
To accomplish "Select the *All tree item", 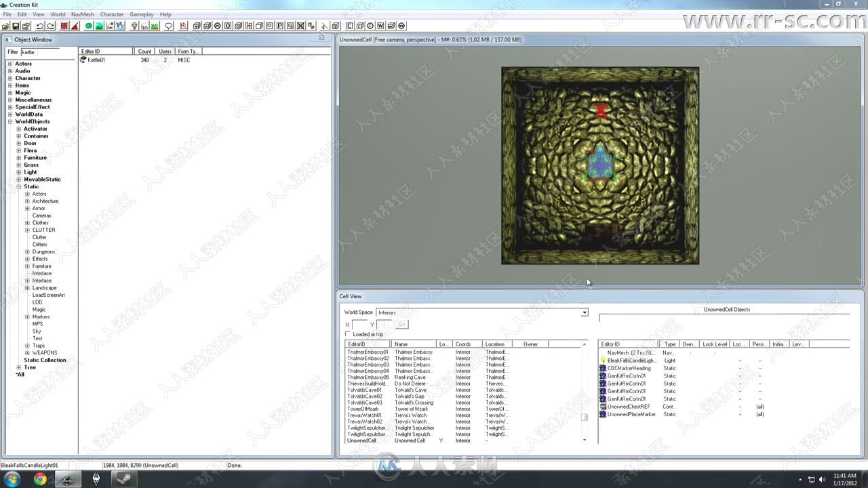I will click(20, 374).
